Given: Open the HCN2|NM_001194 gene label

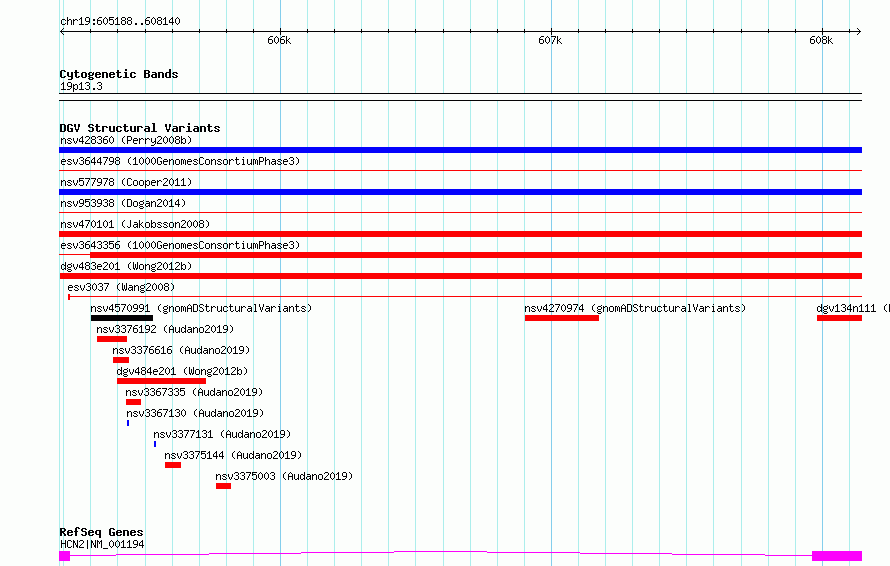Looking at the screenshot, I should pyautogui.click(x=102, y=544).
